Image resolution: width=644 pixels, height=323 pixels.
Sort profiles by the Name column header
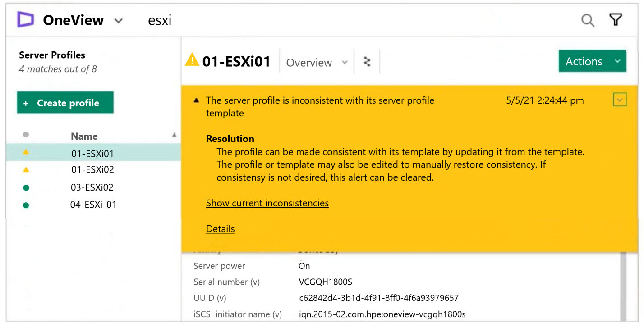(x=84, y=136)
